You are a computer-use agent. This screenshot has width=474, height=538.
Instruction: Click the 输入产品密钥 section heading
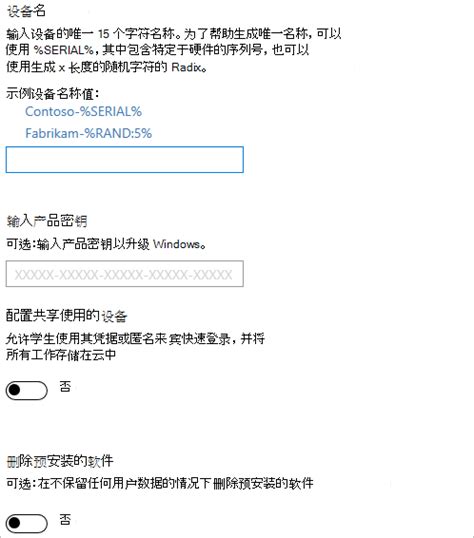47,221
